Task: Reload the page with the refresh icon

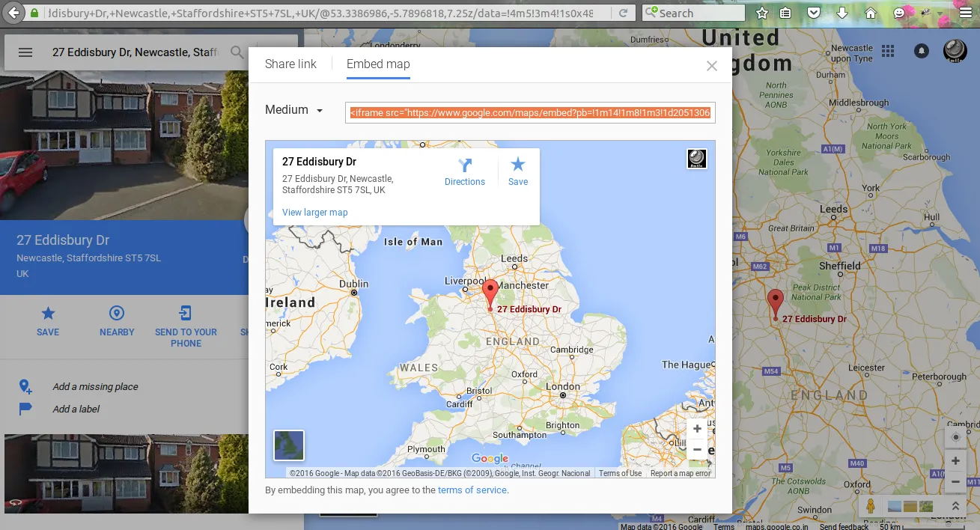Action: tap(623, 13)
